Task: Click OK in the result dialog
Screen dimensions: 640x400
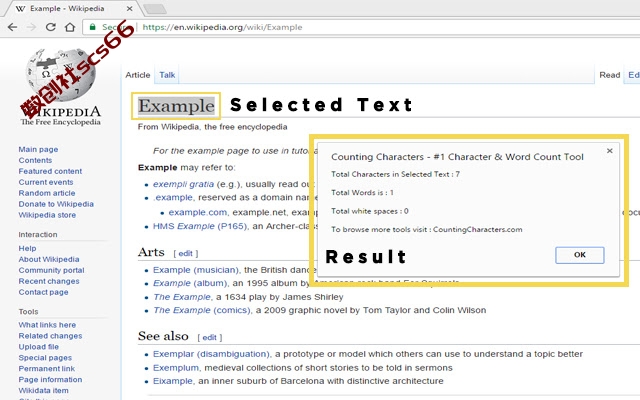Action: click(x=580, y=255)
